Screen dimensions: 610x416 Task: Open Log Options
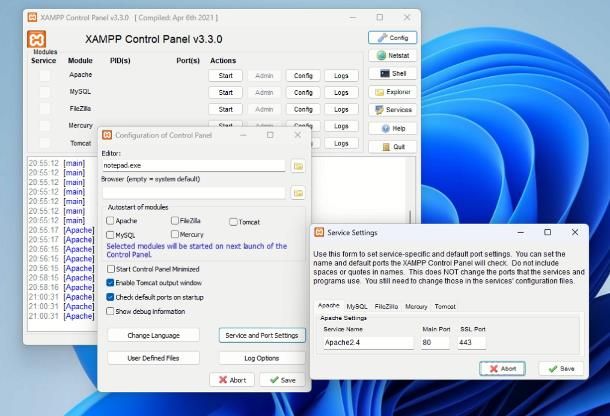pyautogui.click(x=262, y=358)
